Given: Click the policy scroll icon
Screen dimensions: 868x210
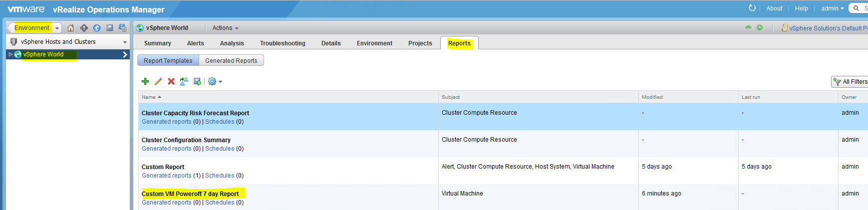Looking at the screenshot, I should (x=785, y=28).
